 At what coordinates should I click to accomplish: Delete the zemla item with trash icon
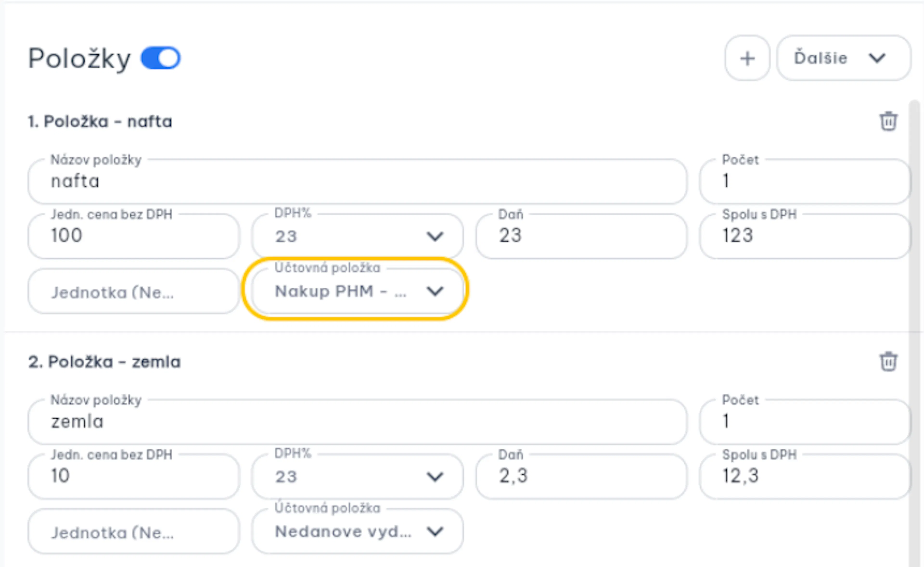(x=888, y=361)
